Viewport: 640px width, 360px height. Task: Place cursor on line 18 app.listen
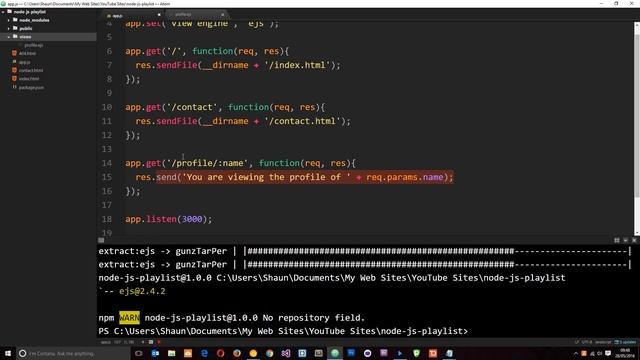tap(169, 219)
